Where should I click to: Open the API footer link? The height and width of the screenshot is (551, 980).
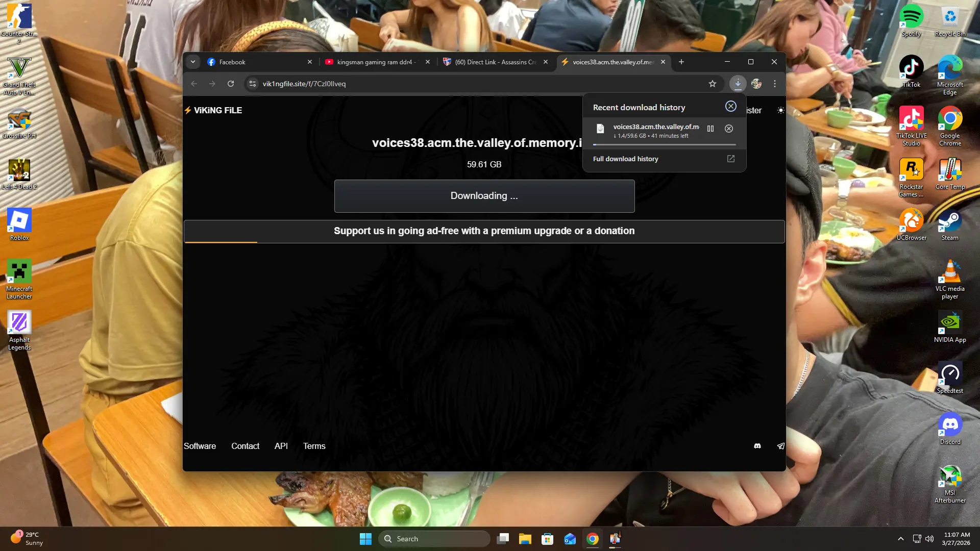(281, 446)
